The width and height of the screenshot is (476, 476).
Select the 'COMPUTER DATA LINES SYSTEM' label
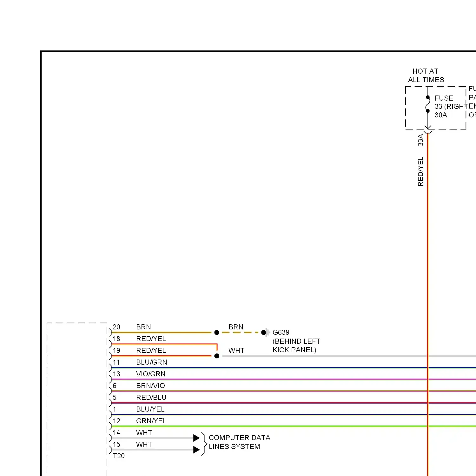coord(240,442)
